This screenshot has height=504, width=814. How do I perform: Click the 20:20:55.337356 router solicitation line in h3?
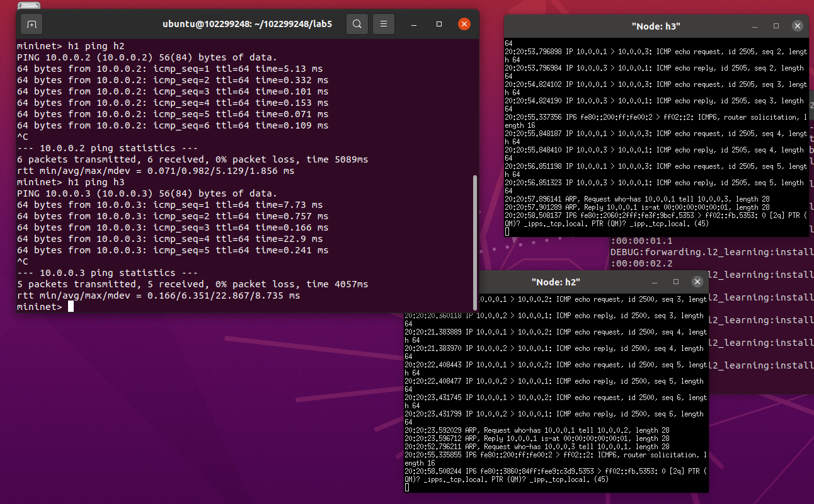(x=656, y=121)
